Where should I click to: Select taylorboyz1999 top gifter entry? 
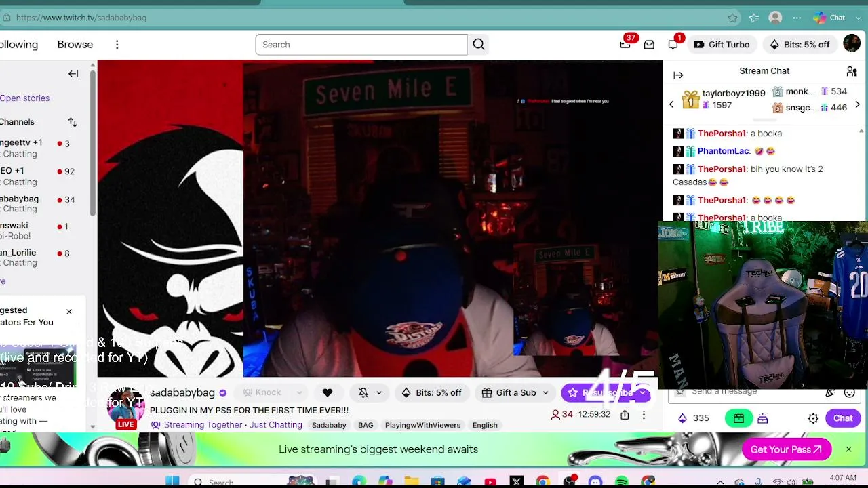723,99
